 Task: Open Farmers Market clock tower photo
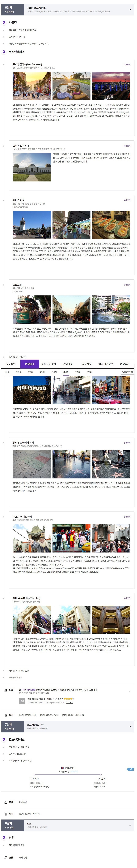coord(32,225)
